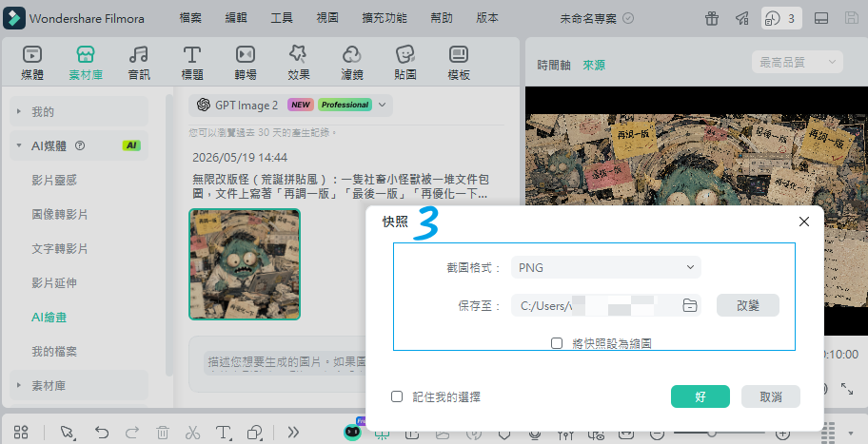Open the 媒體 media panel icon
The width and height of the screenshot is (868, 444).
tap(32, 54)
